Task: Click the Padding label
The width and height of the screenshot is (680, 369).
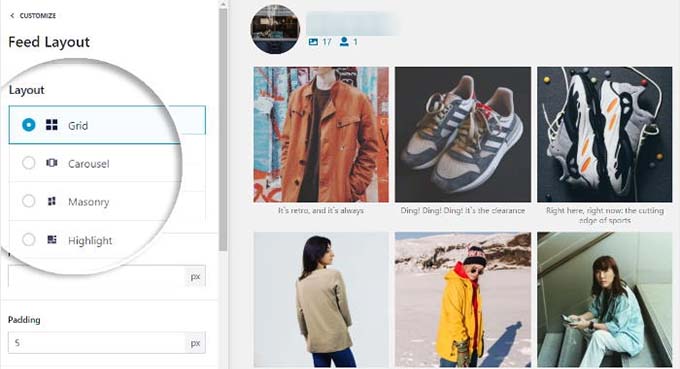Action: (24, 320)
